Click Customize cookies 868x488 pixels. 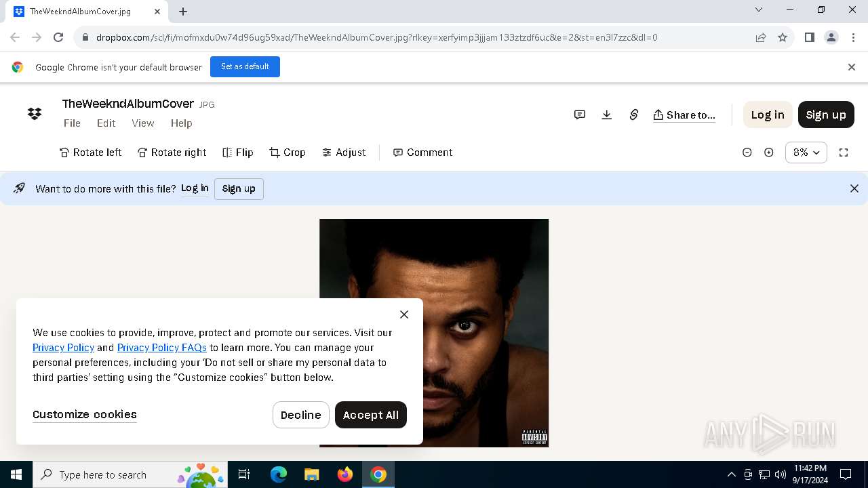pos(85,415)
